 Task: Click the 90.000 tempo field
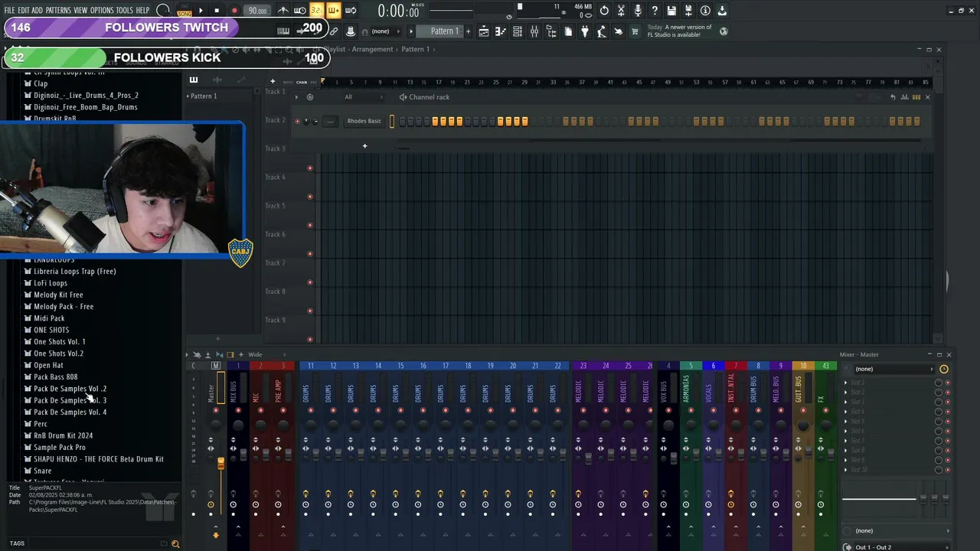click(257, 11)
